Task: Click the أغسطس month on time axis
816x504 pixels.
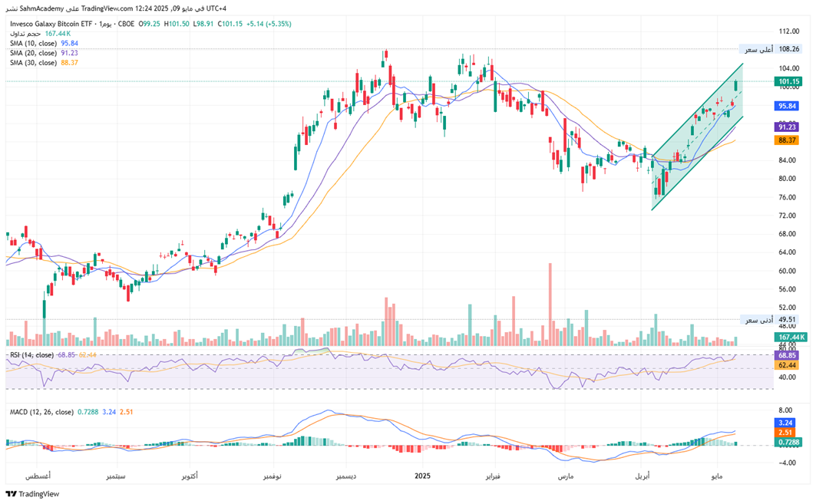Action: click(x=38, y=476)
